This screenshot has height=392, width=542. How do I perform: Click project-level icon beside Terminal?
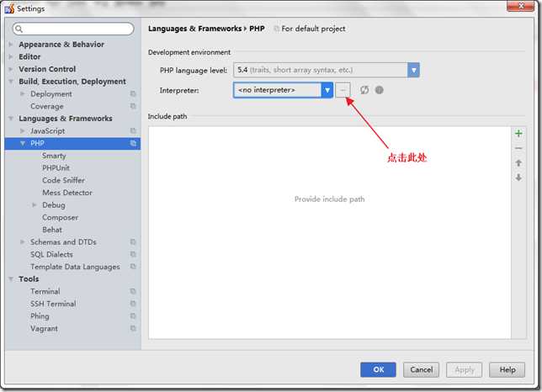pos(133,291)
